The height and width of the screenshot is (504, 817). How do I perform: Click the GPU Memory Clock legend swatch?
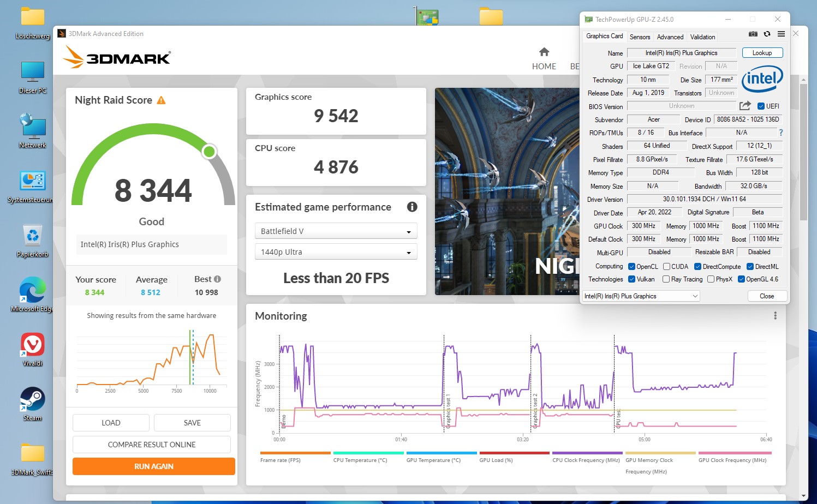tap(660, 453)
